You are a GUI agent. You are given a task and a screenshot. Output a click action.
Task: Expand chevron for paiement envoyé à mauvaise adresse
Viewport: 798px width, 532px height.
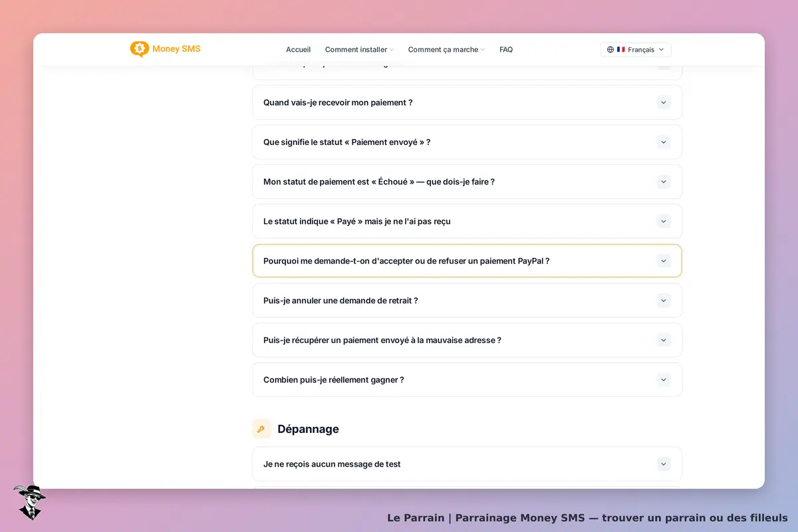(x=664, y=340)
